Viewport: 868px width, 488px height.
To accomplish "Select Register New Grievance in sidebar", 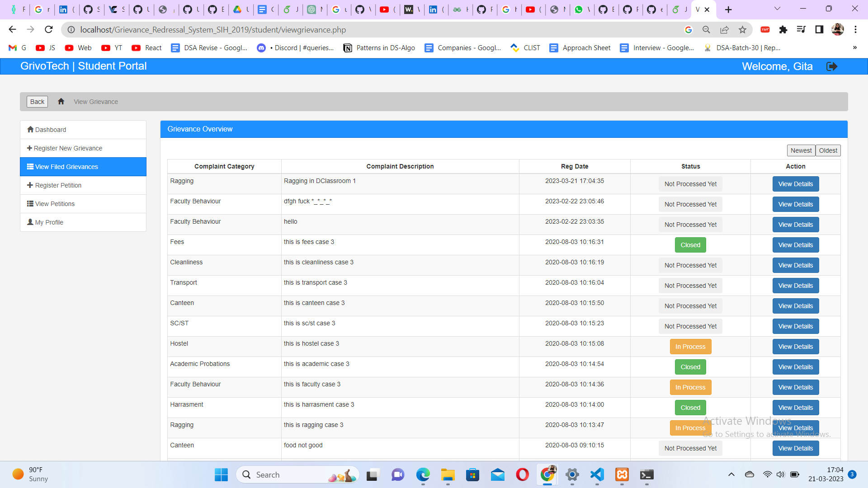I will (x=68, y=148).
